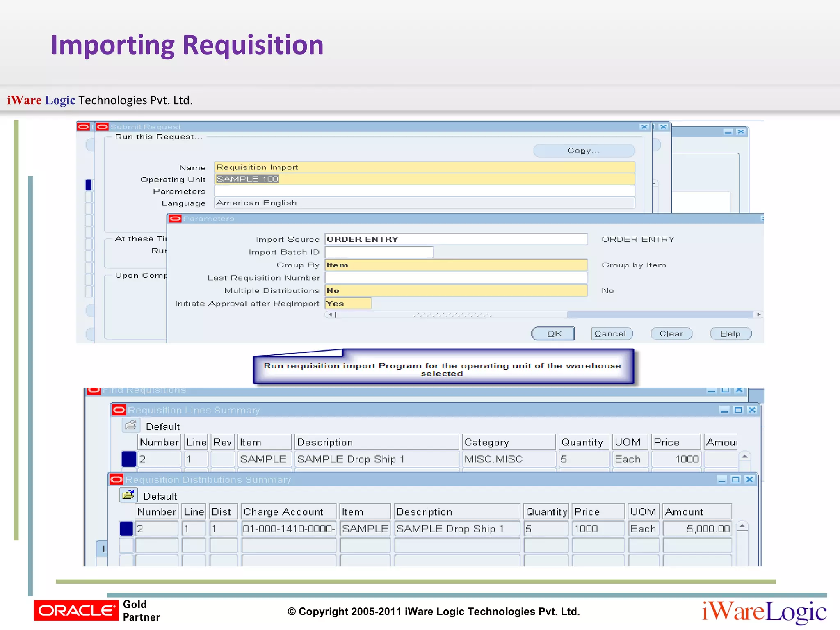Screen dimensions: 840x630
Task: Close the Requisition Distributions Summary window
Action: click(x=749, y=479)
